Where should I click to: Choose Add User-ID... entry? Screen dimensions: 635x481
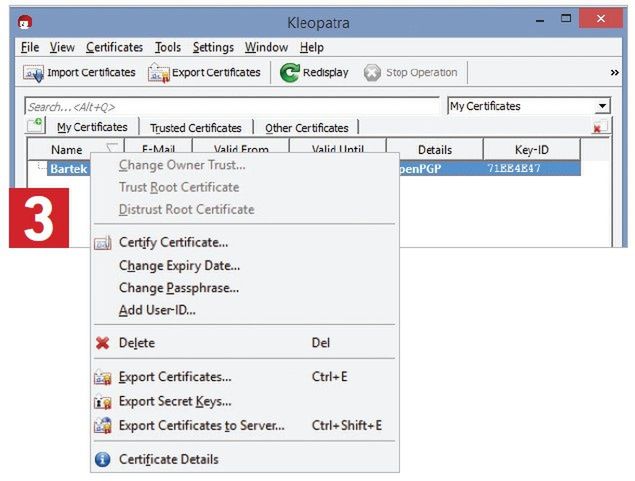pos(245,310)
